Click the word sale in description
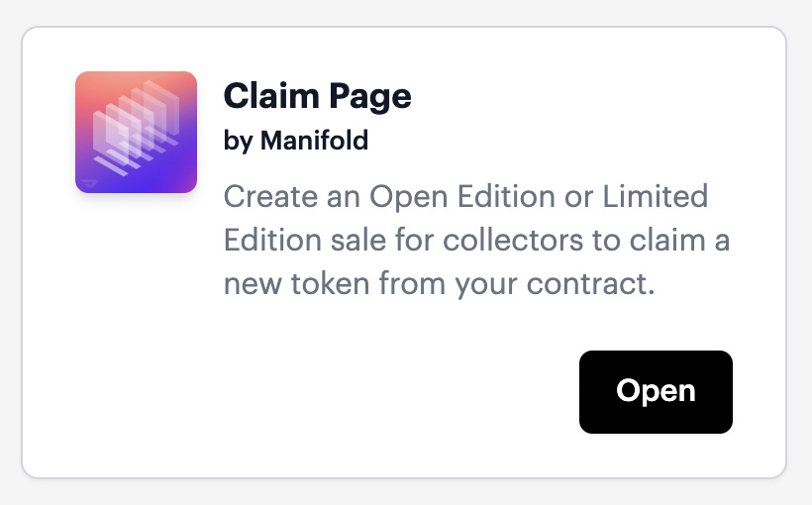812x505 pixels. [x=358, y=241]
